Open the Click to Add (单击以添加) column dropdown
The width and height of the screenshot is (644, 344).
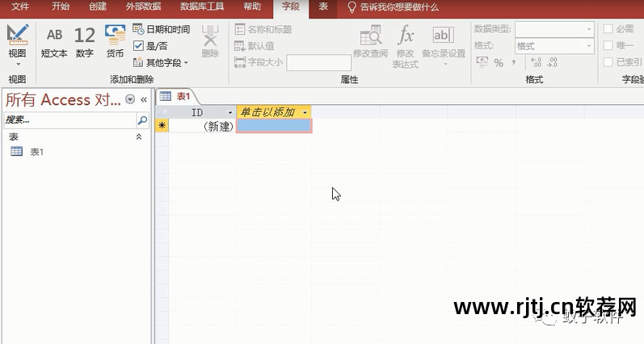coord(305,112)
